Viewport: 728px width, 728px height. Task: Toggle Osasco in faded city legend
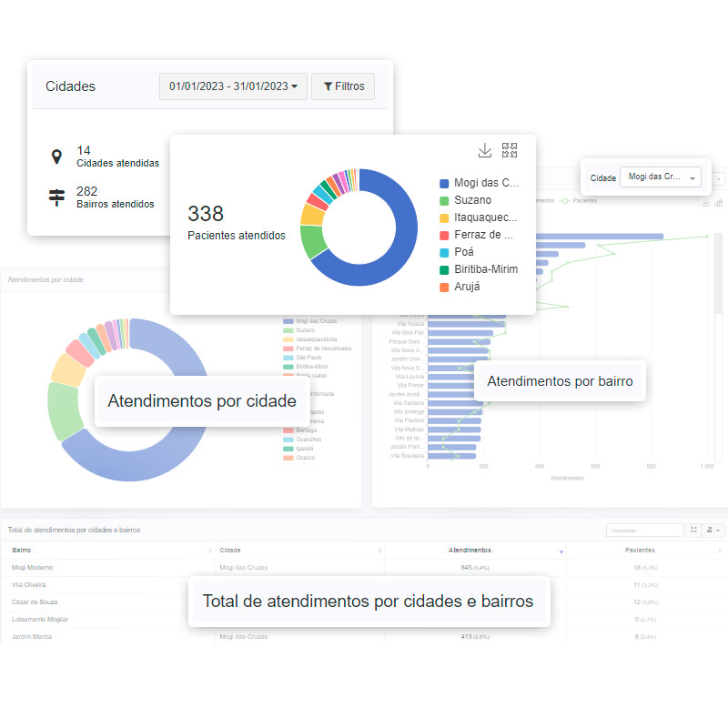click(299, 458)
